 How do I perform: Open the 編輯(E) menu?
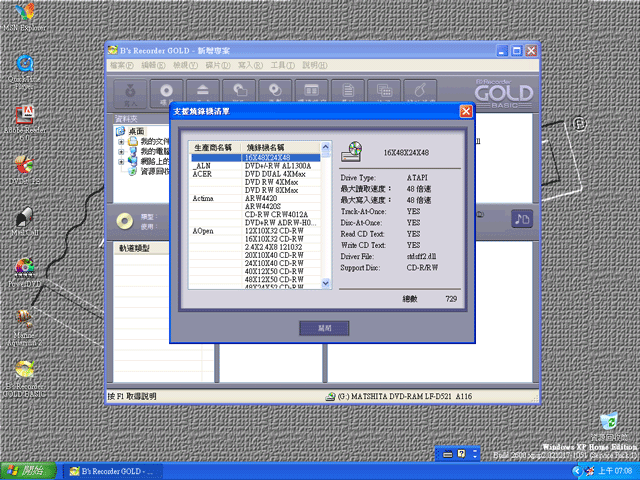pyautogui.click(x=153, y=65)
